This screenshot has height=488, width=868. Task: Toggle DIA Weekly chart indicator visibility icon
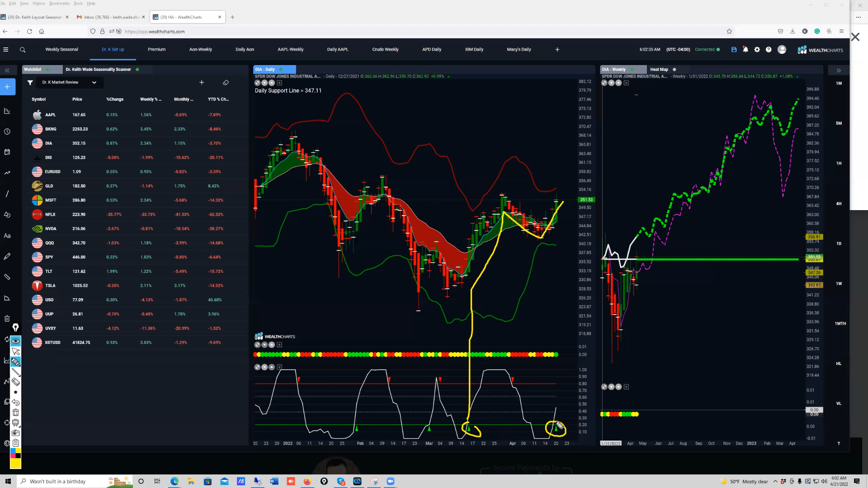[604, 83]
